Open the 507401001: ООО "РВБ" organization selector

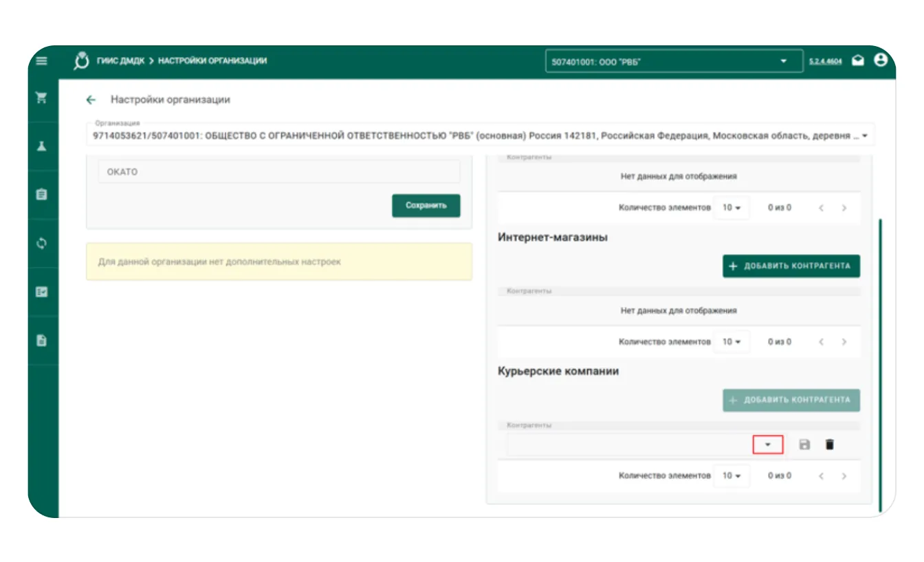pos(674,62)
